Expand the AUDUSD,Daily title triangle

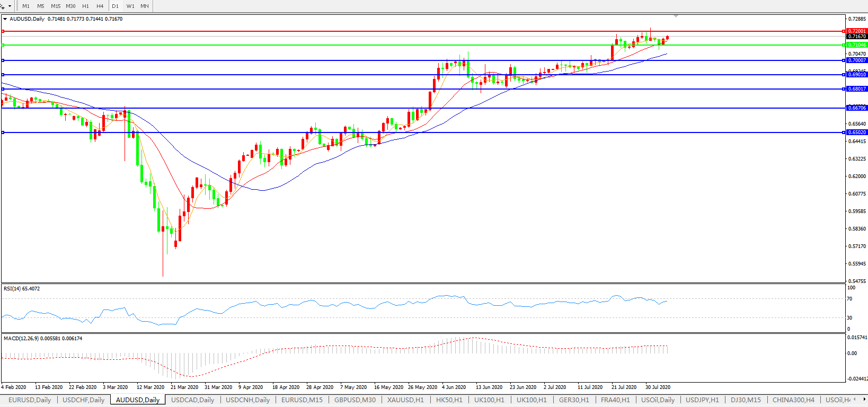pos(5,19)
